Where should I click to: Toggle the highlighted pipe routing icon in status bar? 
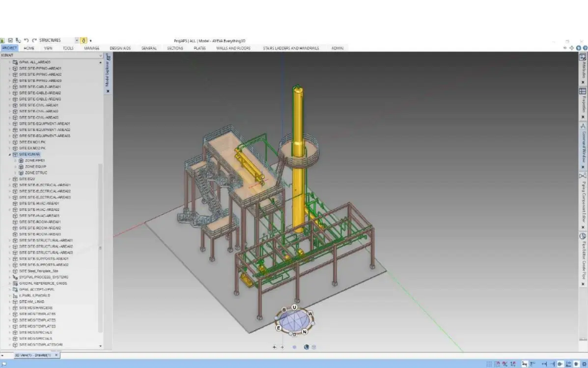click(x=525, y=364)
